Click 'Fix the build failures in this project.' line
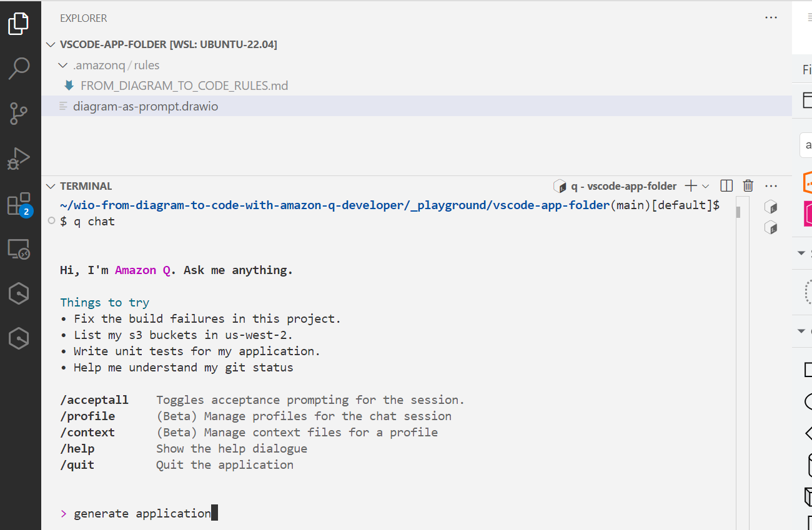This screenshot has height=530, width=812. point(201,318)
